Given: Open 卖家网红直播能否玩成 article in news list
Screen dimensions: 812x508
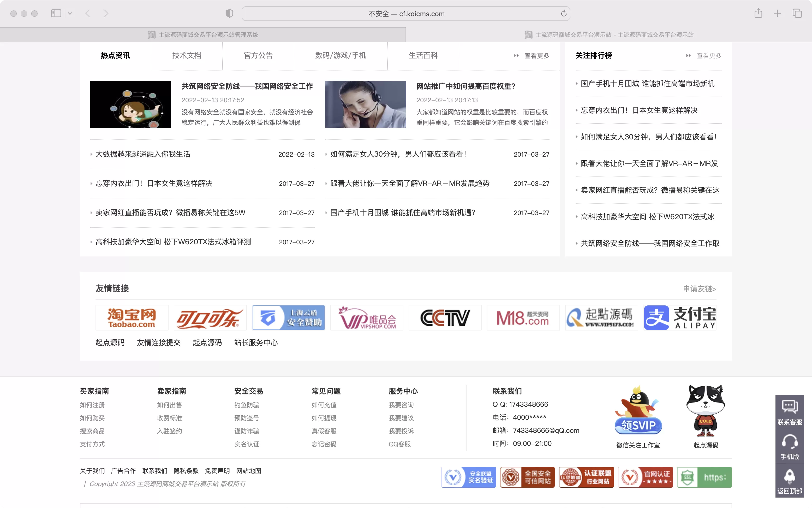Looking at the screenshot, I should 170,213.
